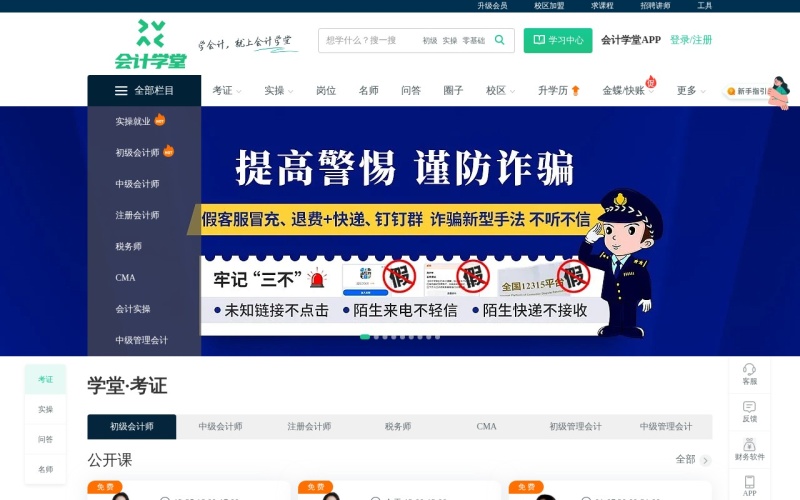Click the green search magnifier icon
This screenshot has height=500, width=800.
point(499,40)
